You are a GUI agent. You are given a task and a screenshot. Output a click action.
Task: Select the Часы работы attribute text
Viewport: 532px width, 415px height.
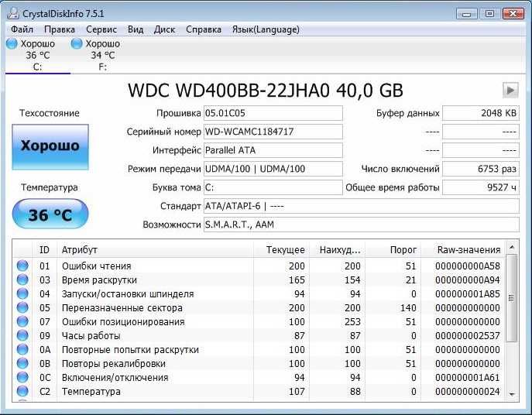point(91,335)
